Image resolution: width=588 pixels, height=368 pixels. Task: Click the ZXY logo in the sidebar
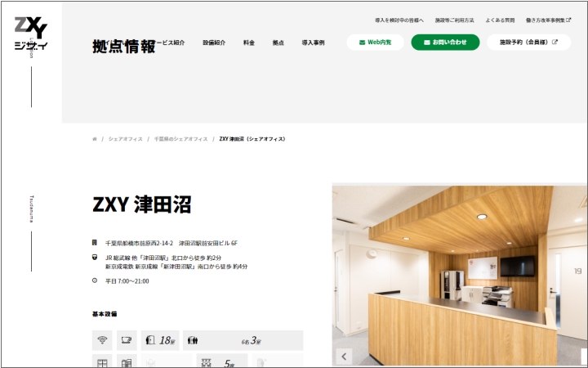tap(31, 34)
